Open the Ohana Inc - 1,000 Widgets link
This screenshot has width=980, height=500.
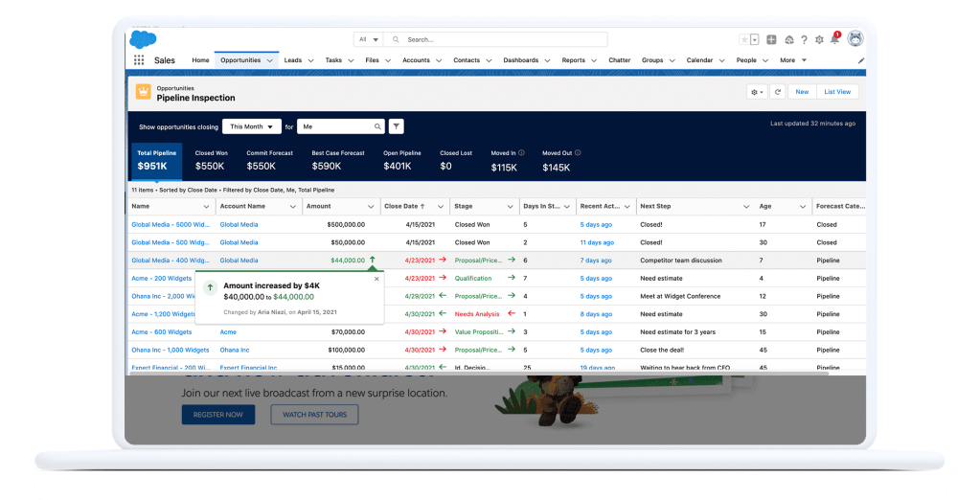point(170,350)
